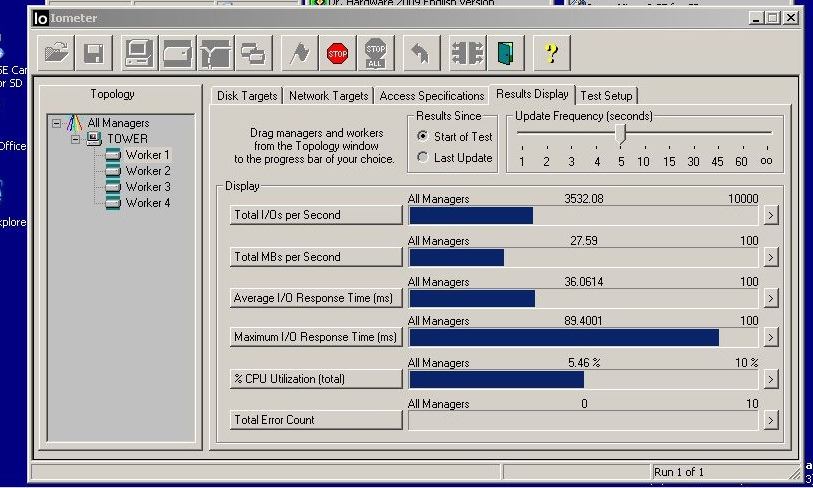Viewport: 813px width, 488px height.
Task: Exit Iometer via the door icon
Action: point(506,53)
